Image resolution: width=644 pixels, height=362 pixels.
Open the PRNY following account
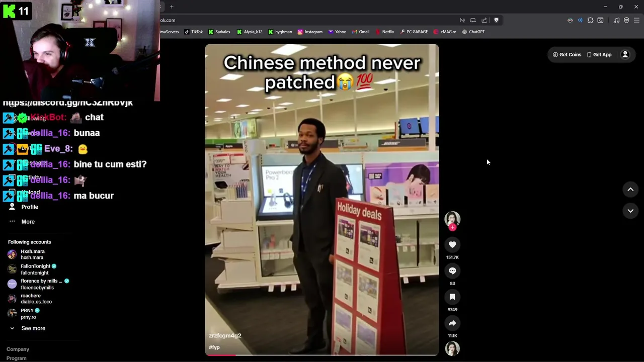24,314
